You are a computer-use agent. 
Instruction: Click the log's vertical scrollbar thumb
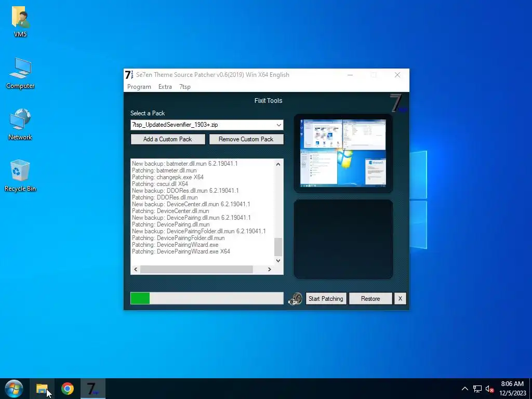pos(278,247)
